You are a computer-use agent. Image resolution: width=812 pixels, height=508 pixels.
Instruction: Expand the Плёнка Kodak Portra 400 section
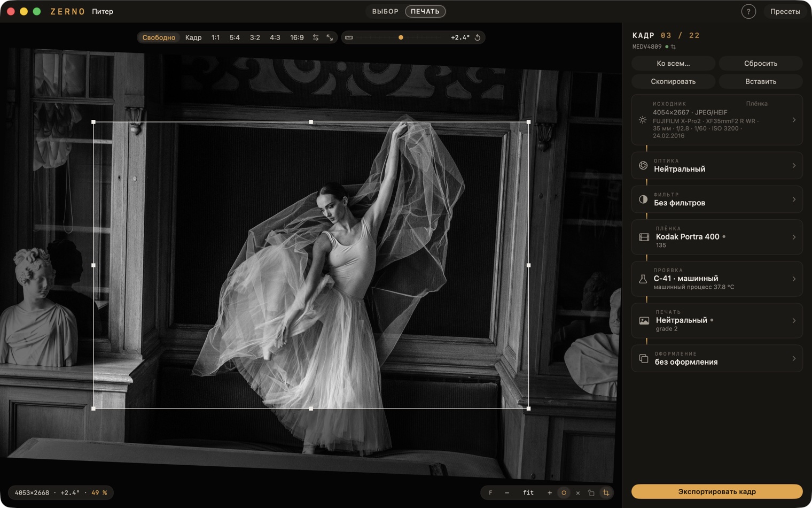coord(717,237)
